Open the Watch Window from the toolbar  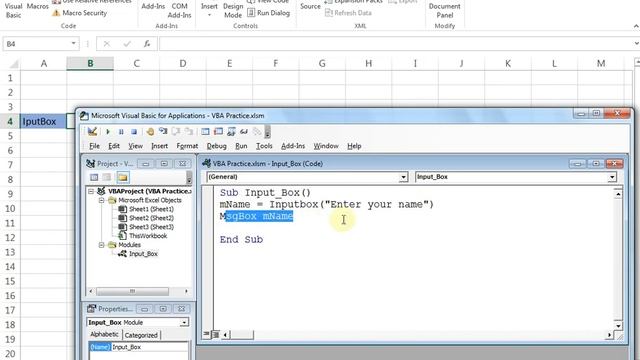click(231, 131)
